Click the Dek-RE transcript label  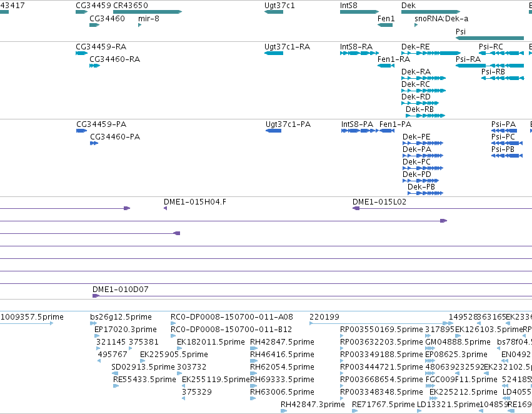[x=415, y=46]
